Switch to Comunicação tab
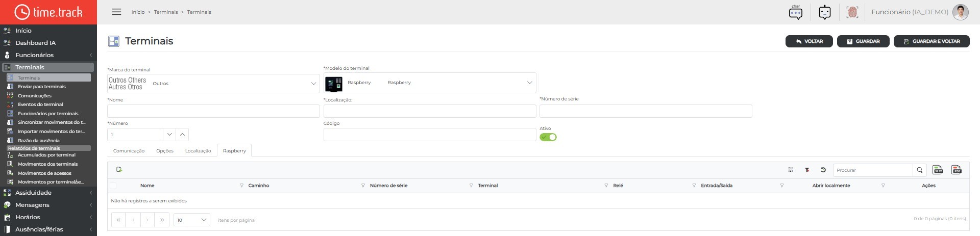 (129, 151)
